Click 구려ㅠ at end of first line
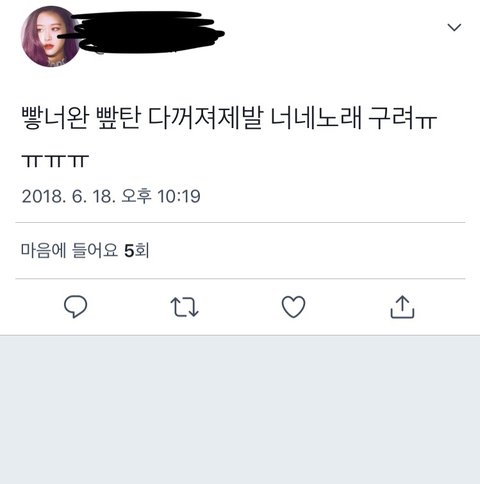Image resolution: width=480 pixels, height=484 pixels. [403, 118]
